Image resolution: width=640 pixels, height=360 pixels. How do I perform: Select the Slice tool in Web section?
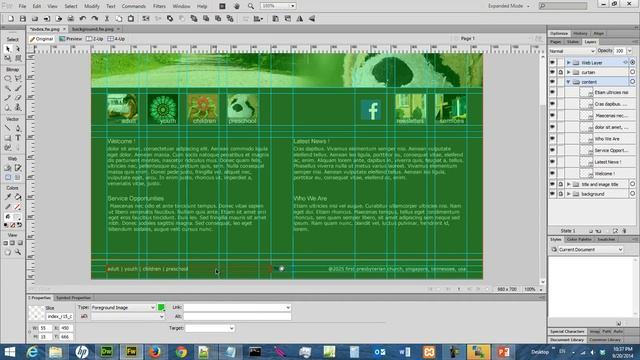(x=18, y=168)
